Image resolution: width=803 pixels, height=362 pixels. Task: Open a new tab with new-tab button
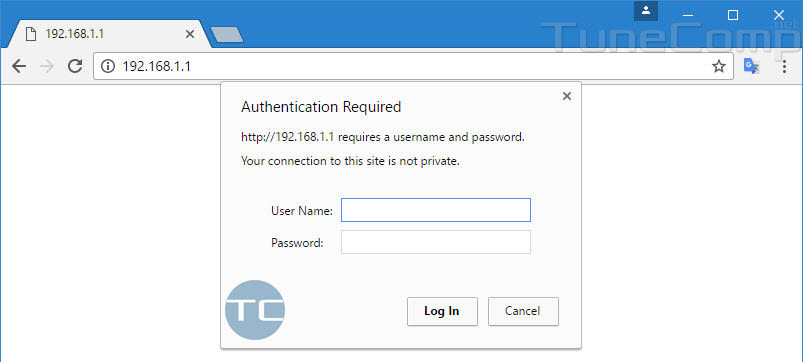[x=227, y=35]
